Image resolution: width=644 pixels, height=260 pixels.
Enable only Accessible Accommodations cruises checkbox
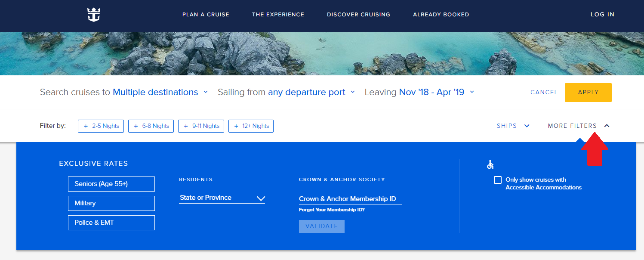(498, 180)
